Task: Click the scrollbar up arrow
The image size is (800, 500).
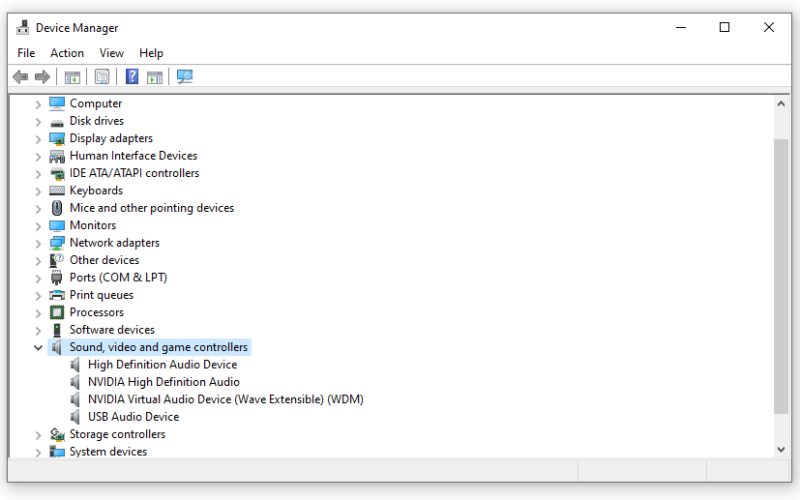Action: point(781,104)
